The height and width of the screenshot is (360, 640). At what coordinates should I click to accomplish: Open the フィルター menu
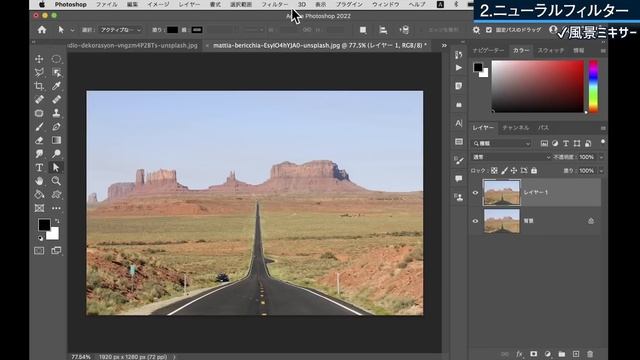tap(275, 4)
